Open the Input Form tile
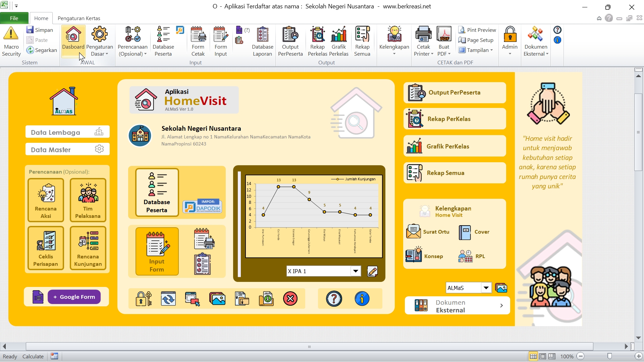The width and height of the screenshot is (644, 362). (157, 251)
